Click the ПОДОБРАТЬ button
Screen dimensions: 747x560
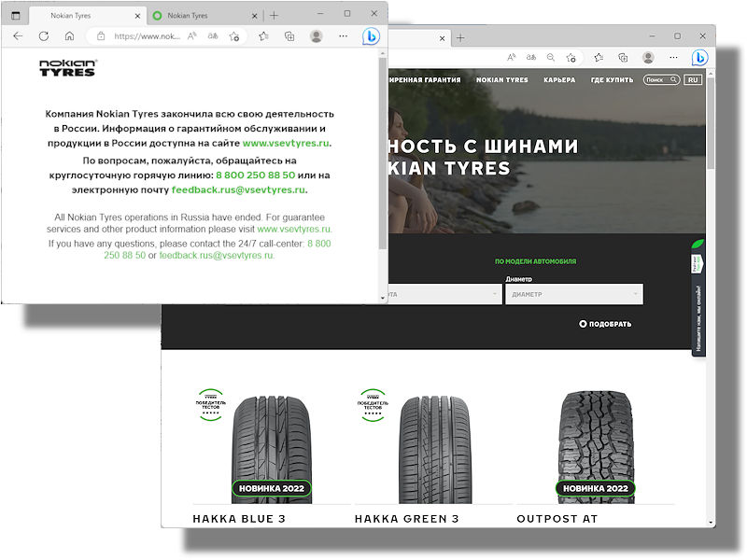[x=605, y=324]
